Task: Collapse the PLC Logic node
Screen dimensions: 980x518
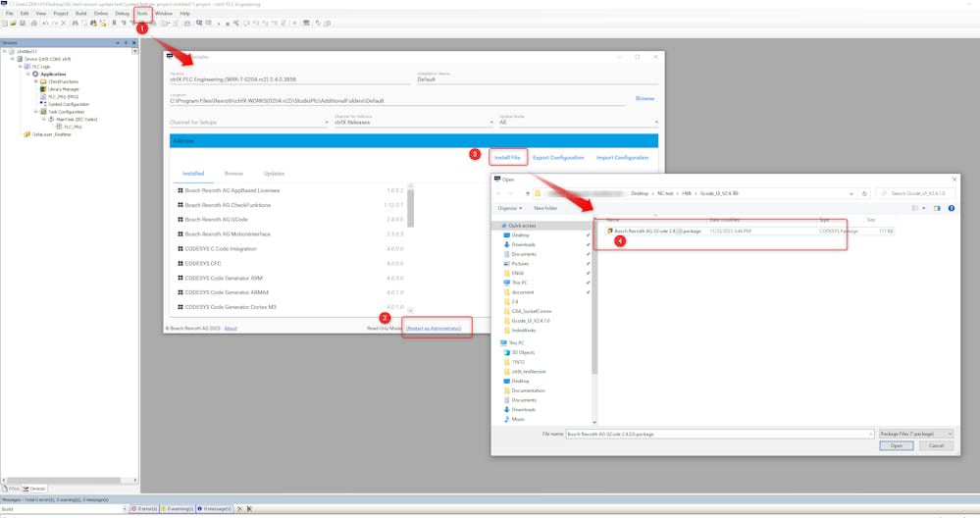Action: (20, 67)
